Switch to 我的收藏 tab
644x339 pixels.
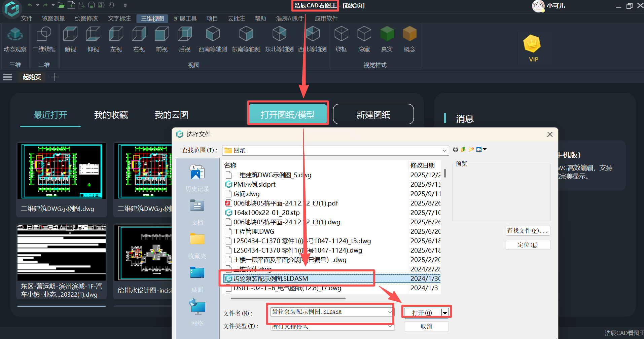(x=111, y=115)
